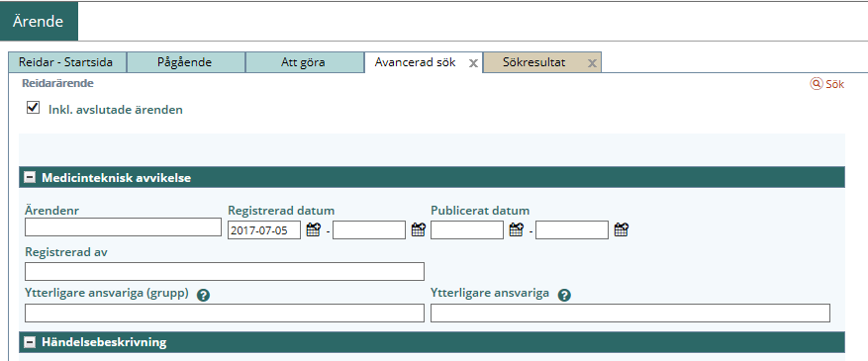Screen dimensions: 868x361
Task: Switch to Reidar - Startsida tab
Action: (67, 62)
